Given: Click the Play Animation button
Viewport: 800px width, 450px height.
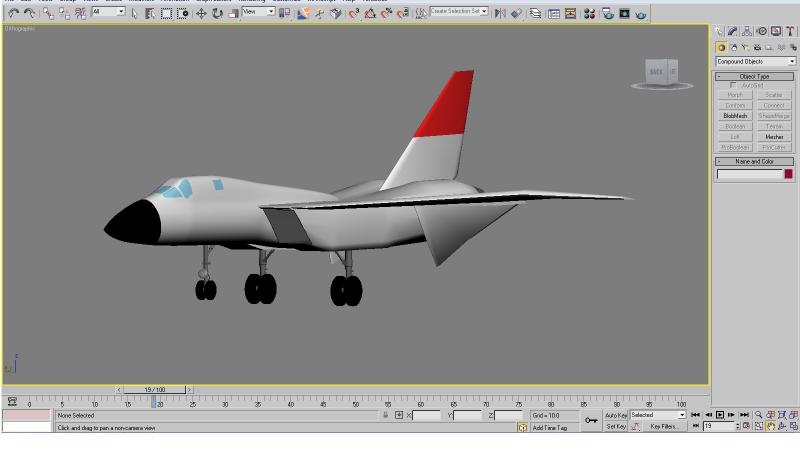Looking at the screenshot, I should tap(720, 415).
